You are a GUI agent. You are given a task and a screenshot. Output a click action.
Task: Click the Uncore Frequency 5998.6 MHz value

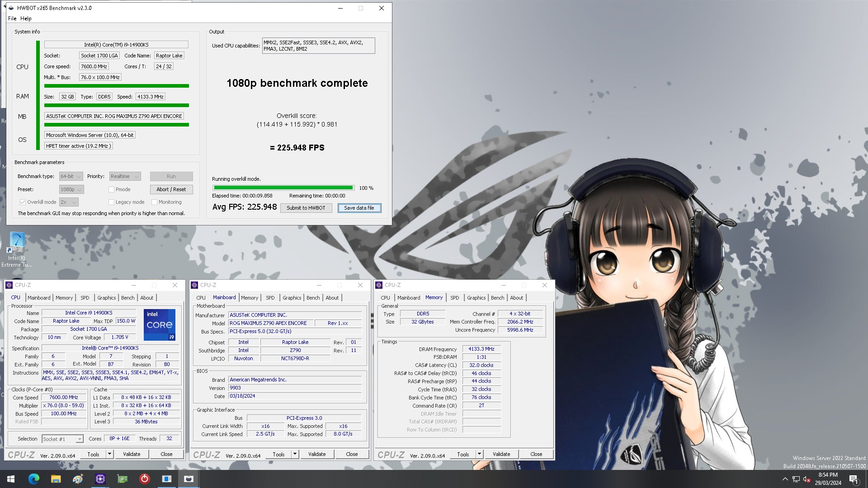[520, 330]
